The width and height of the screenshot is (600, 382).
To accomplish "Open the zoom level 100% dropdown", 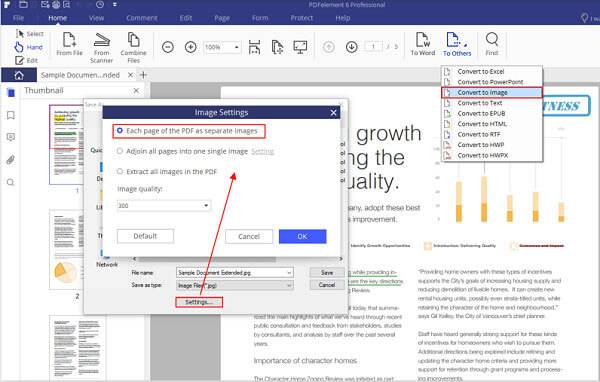I will click(222, 47).
